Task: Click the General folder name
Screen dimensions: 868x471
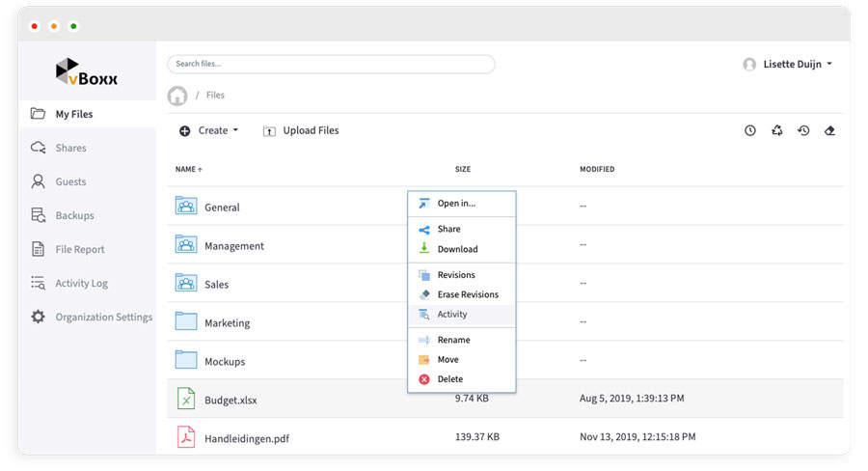Action: 222,208
